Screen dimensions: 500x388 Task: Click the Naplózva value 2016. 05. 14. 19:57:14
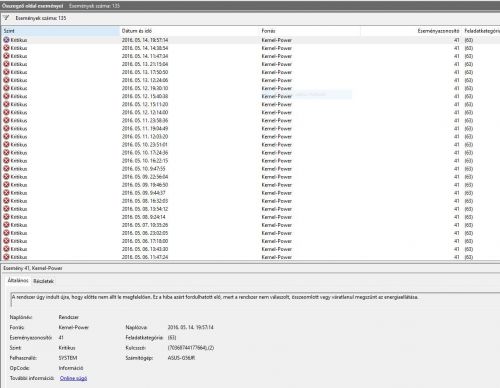click(191, 327)
